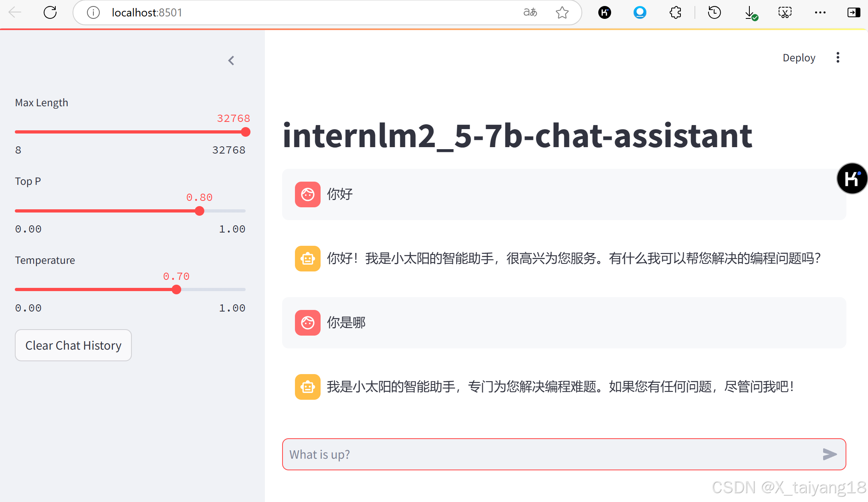Open browser history clock icon
This screenshot has width=868, height=502.
[714, 13]
